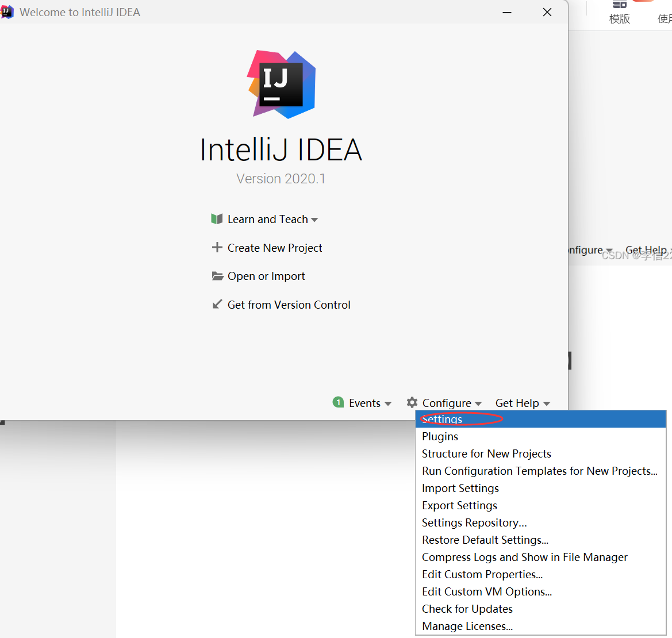The image size is (672, 638).
Task: Open Run Configuration Templates for New Projects
Action: click(540, 471)
